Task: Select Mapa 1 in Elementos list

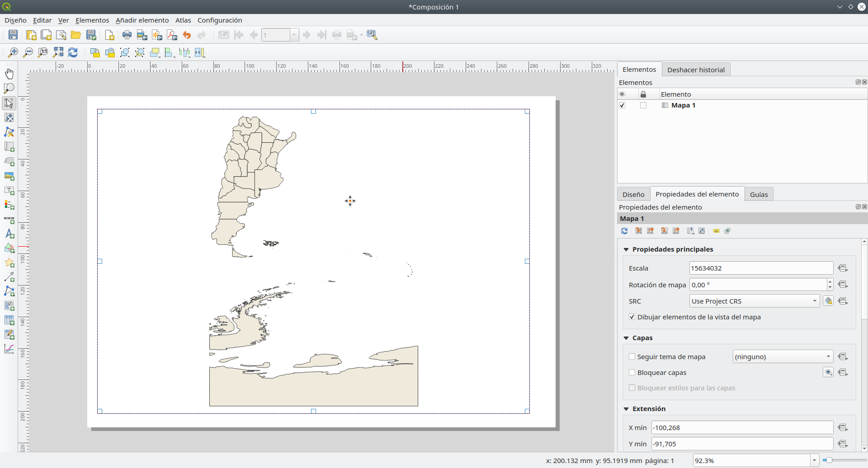Action: point(683,105)
